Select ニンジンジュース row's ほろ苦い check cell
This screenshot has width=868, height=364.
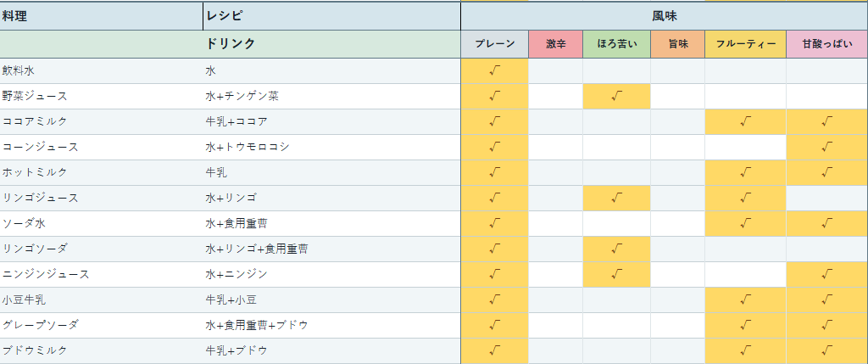[617, 275]
